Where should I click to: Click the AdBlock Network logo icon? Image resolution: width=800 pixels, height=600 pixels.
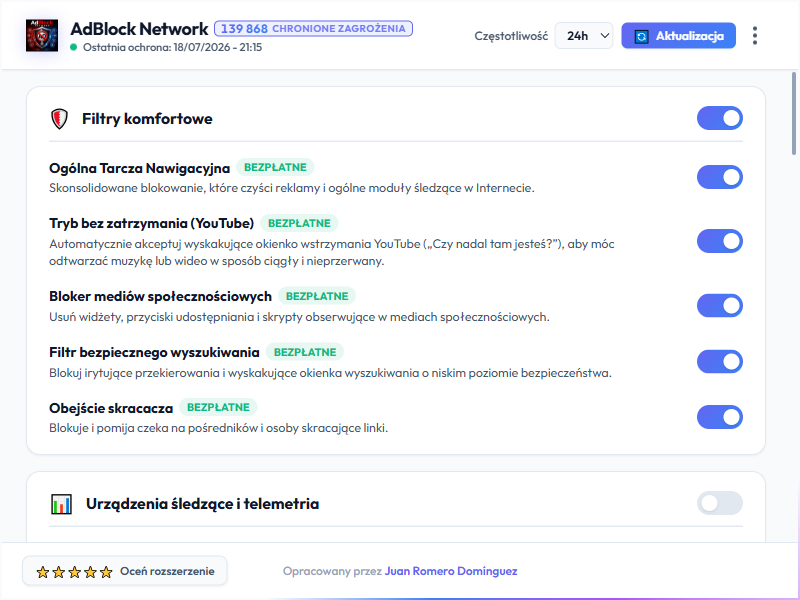coord(42,36)
